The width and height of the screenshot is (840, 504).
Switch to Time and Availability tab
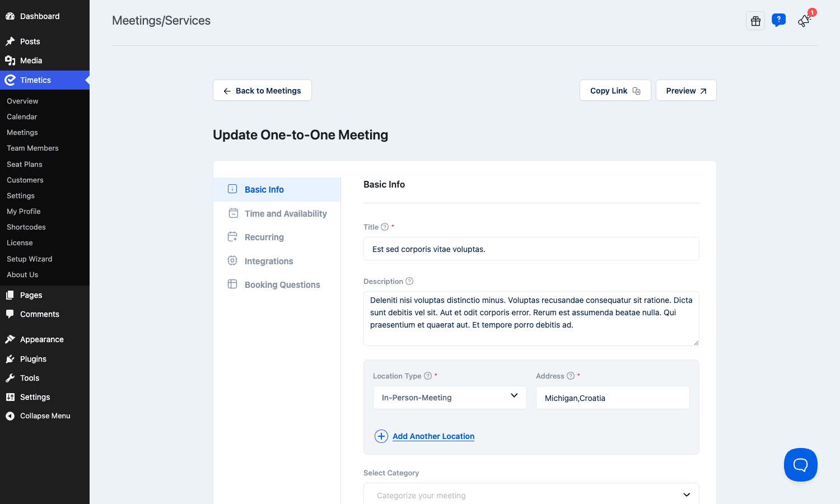click(277, 213)
